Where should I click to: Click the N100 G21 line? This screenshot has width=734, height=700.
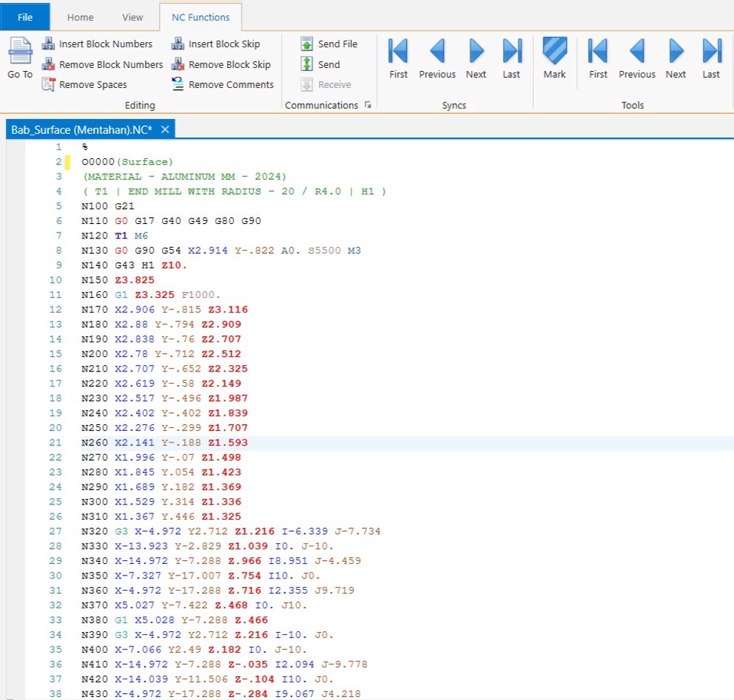(x=108, y=206)
